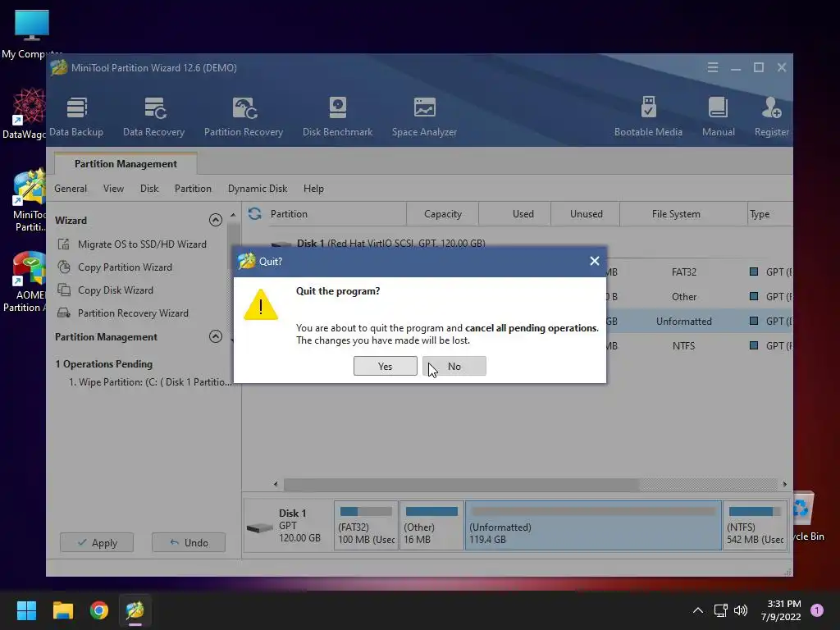840x630 pixels.
Task: Select the Partition Management tab
Action: (126, 164)
